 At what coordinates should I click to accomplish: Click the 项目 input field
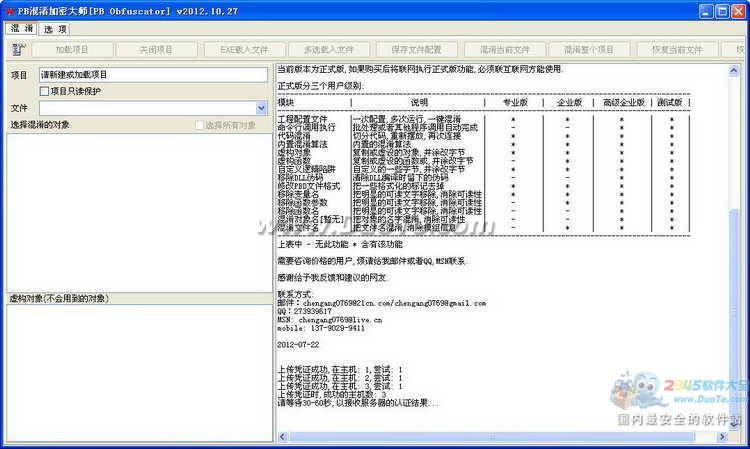coord(153,75)
